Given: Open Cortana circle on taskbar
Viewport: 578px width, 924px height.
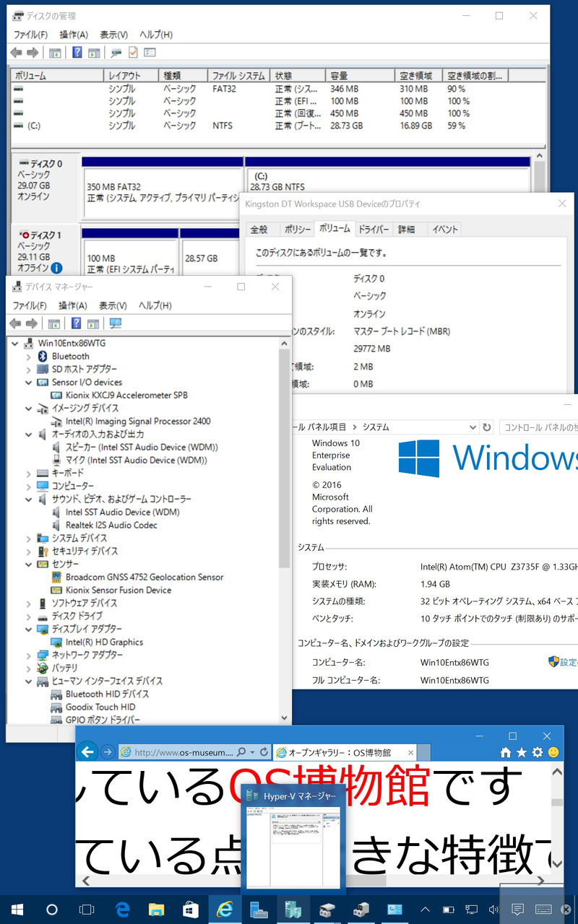Looking at the screenshot, I should 52,910.
